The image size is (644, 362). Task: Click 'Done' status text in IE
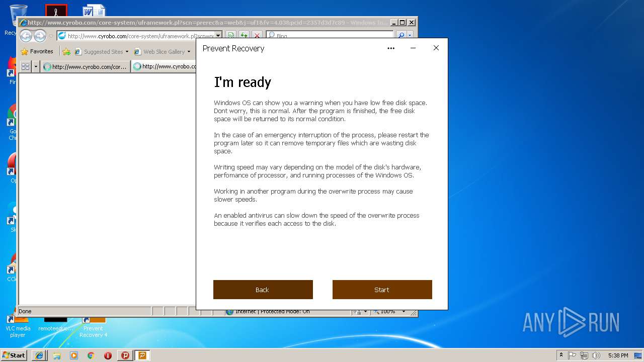[x=25, y=311]
